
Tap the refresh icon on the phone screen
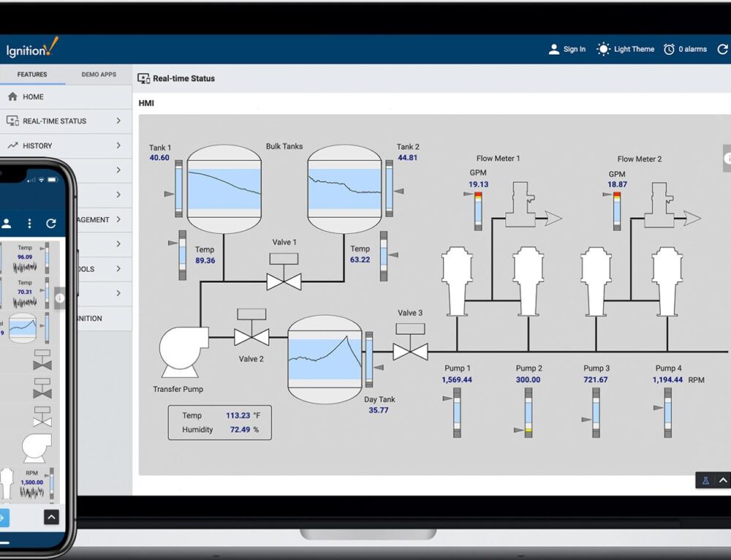[x=51, y=224]
